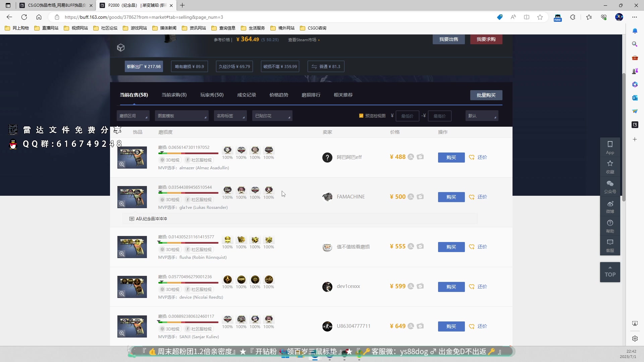The height and width of the screenshot is (362, 644).
Task: Select wear tier 崭新出厂 ¥217.98
Action: click(144, 66)
